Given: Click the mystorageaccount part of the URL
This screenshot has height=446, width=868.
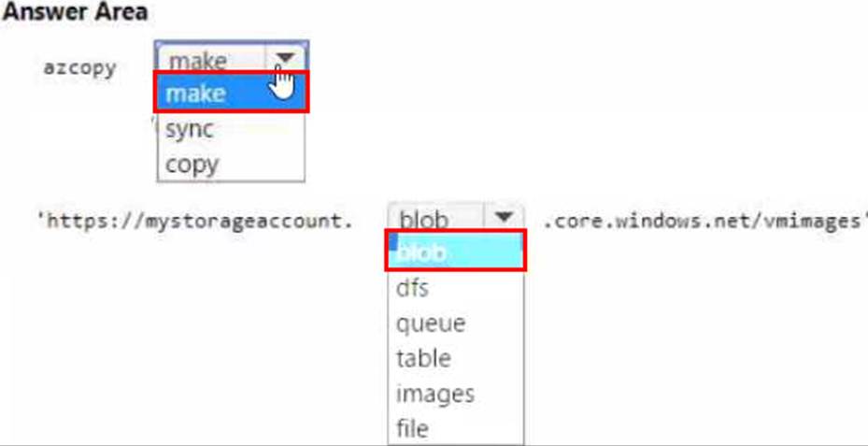Looking at the screenshot, I should pos(249,222).
